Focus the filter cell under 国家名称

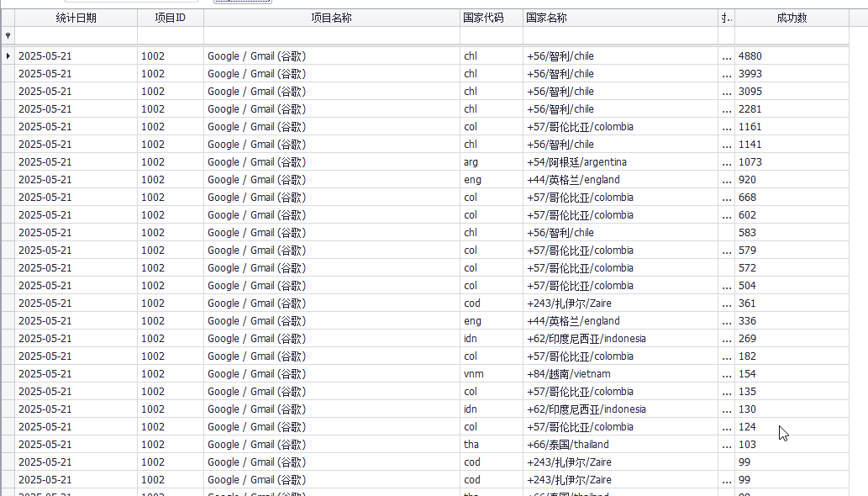(x=621, y=35)
